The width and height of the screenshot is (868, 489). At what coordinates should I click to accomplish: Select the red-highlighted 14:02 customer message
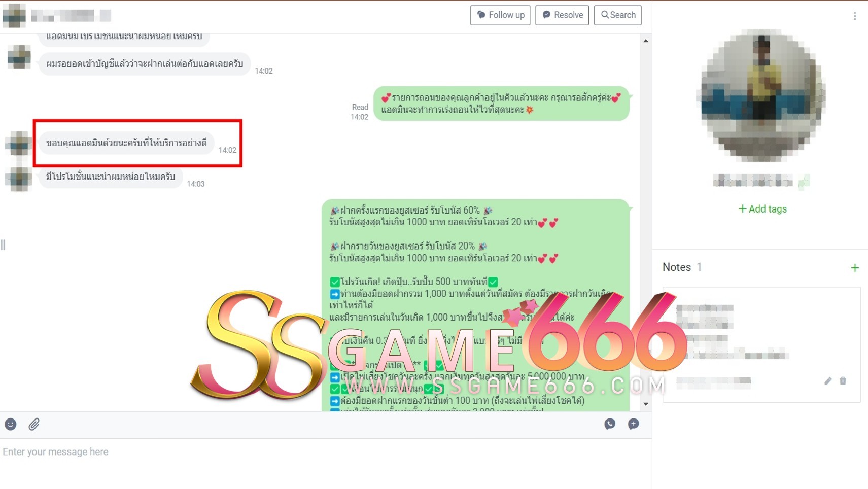point(126,143)
